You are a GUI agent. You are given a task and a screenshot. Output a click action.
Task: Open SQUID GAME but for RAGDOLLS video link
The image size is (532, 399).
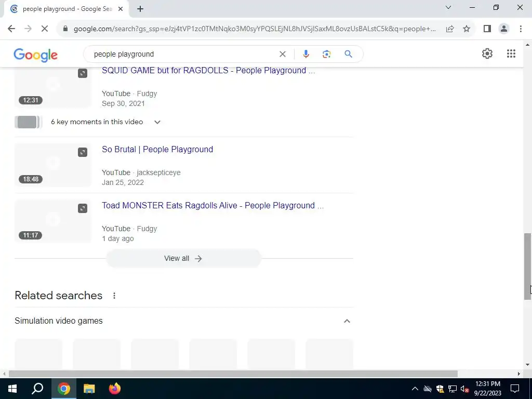208,71
